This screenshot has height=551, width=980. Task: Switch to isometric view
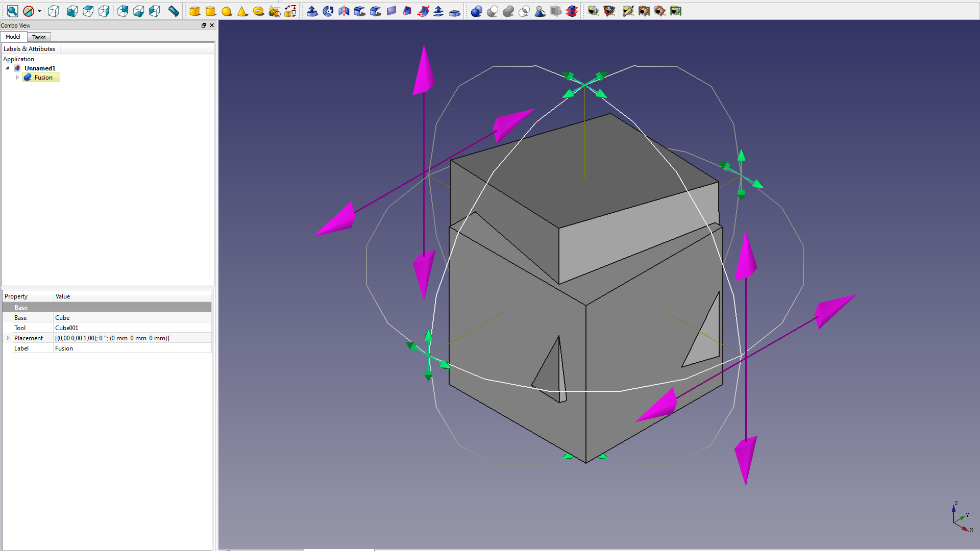(54, 11)
